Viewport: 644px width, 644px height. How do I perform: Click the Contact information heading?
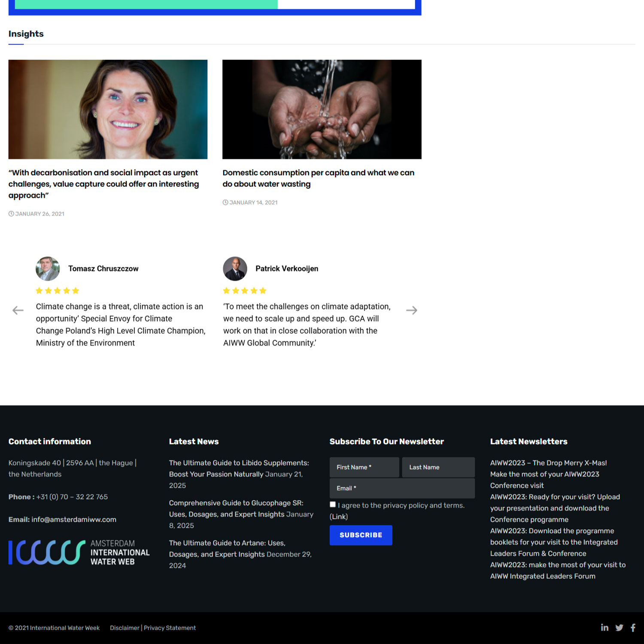pos(50,441)
